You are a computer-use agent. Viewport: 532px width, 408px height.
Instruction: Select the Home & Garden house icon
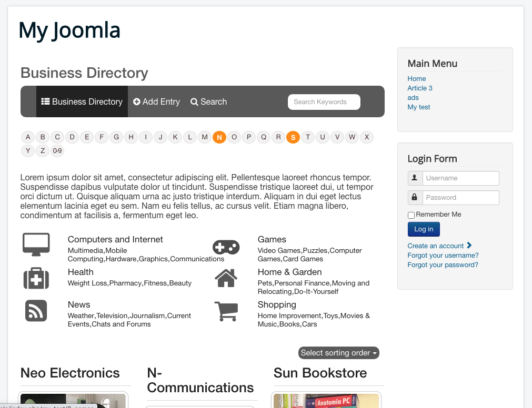(x=226, y=278)
